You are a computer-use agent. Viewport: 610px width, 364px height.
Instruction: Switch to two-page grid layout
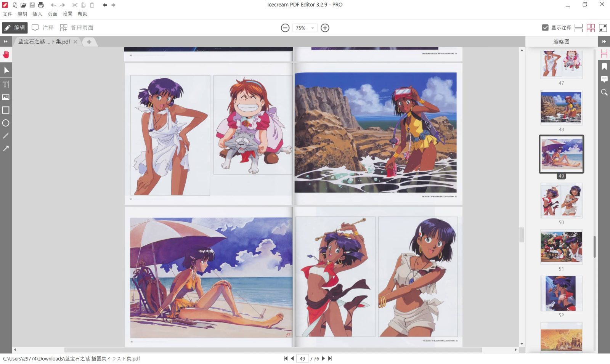click(591, 28)
